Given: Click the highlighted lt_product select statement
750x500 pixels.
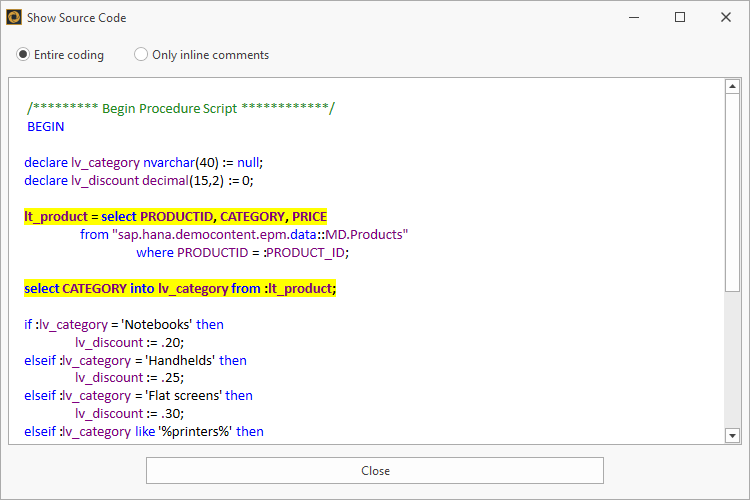Looking at the screenshot, I should tap(175, 216).
